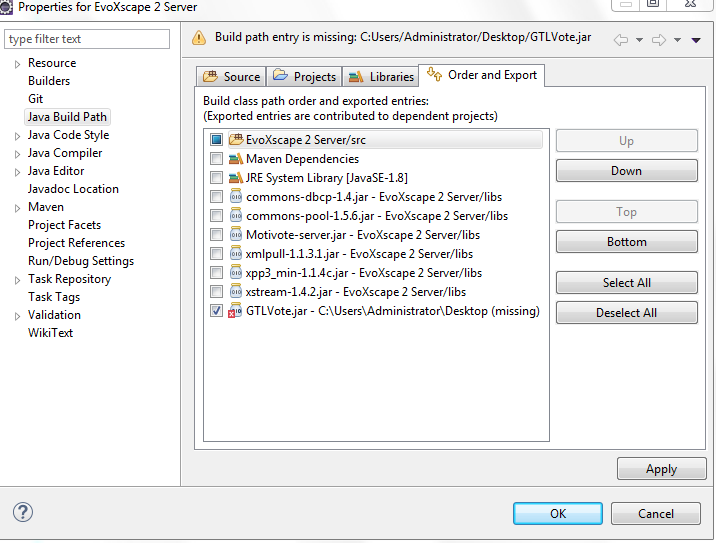Click the back navigation arrow icon

point(621,40)
